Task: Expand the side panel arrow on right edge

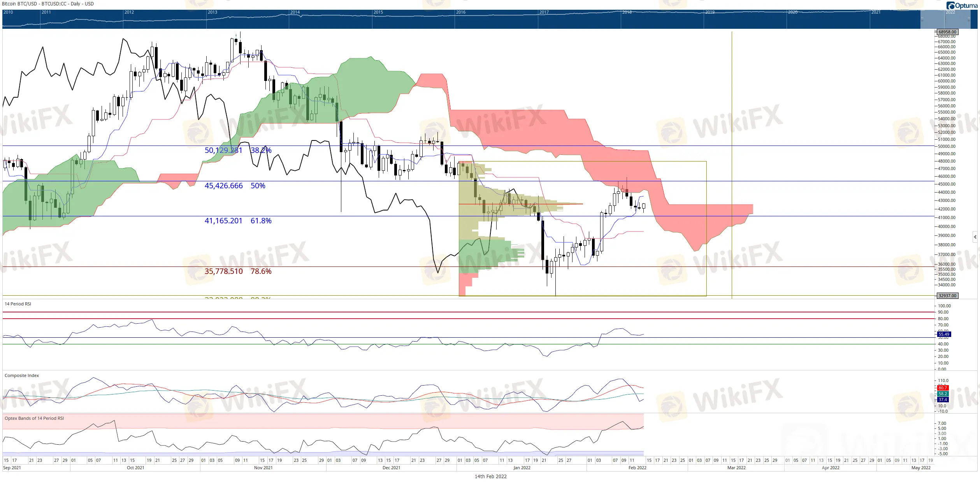Action: 975,237
